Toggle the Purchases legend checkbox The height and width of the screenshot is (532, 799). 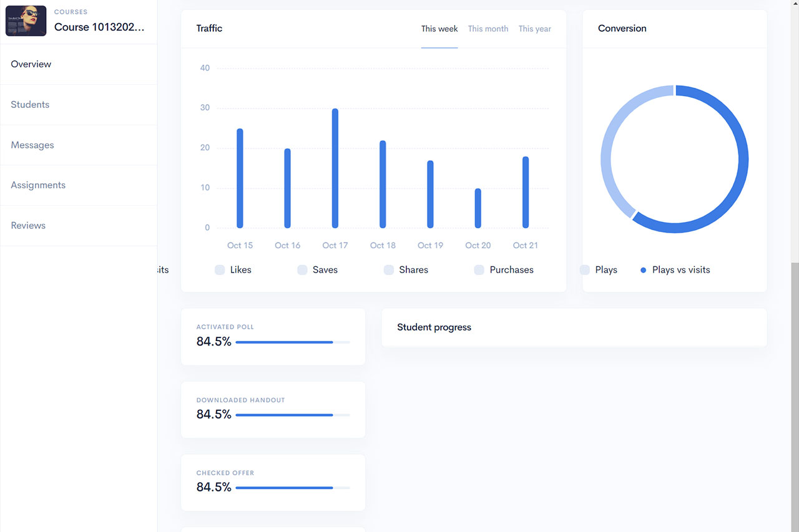coord(479,270)
